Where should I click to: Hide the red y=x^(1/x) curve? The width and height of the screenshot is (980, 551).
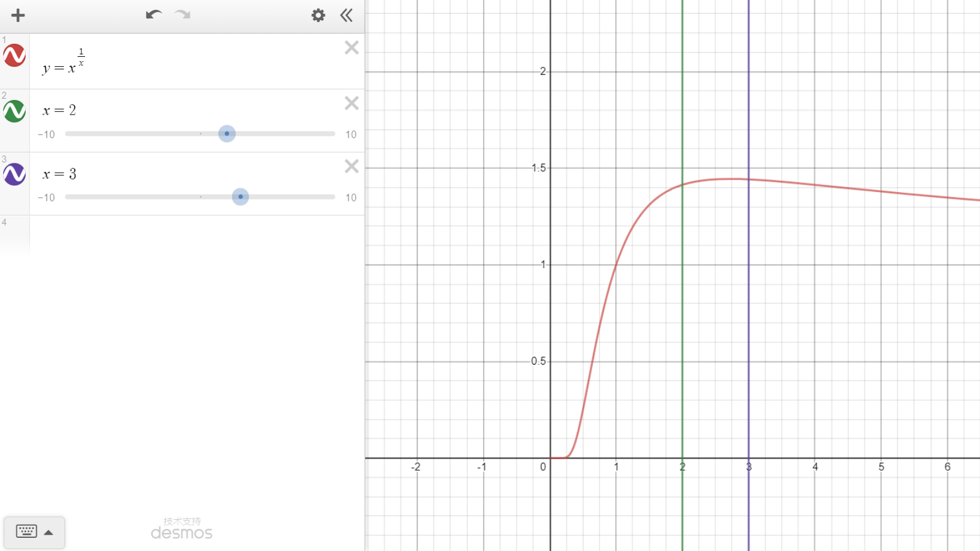point(14,56)
